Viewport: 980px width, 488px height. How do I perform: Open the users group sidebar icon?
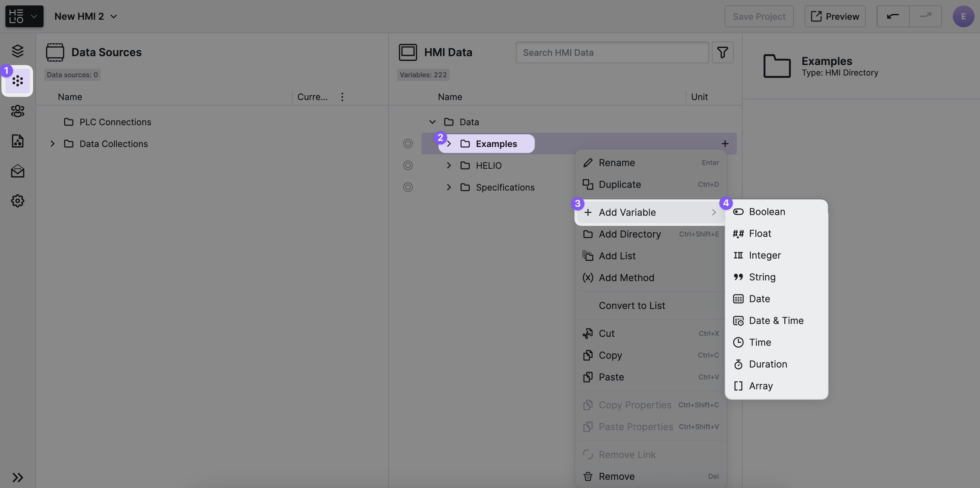coord(17,111)
